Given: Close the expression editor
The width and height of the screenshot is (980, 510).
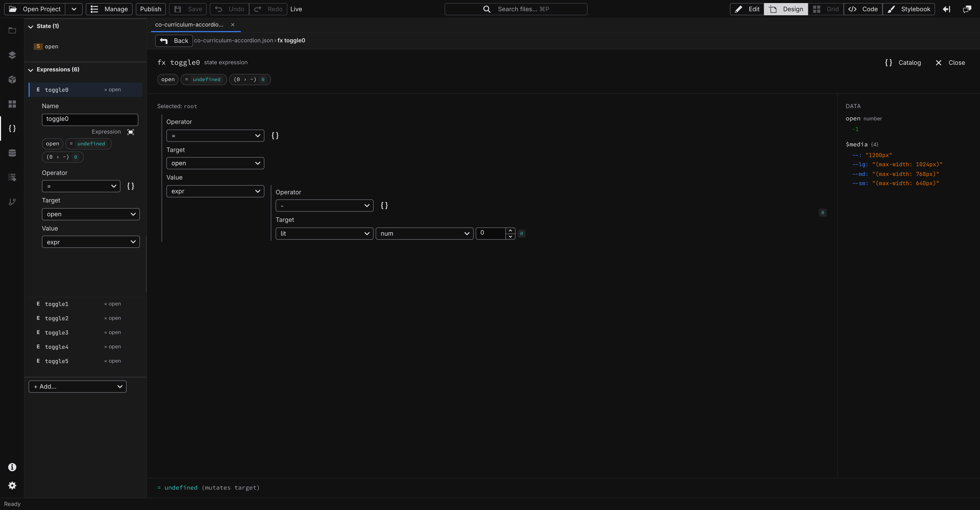Looking at the screenshot, I should click(950, 63).
